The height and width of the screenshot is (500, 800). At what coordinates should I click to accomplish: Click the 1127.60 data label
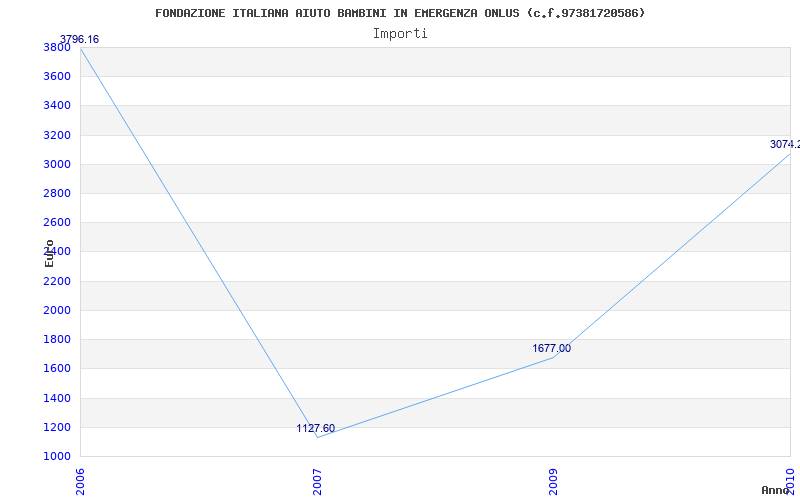316,429
